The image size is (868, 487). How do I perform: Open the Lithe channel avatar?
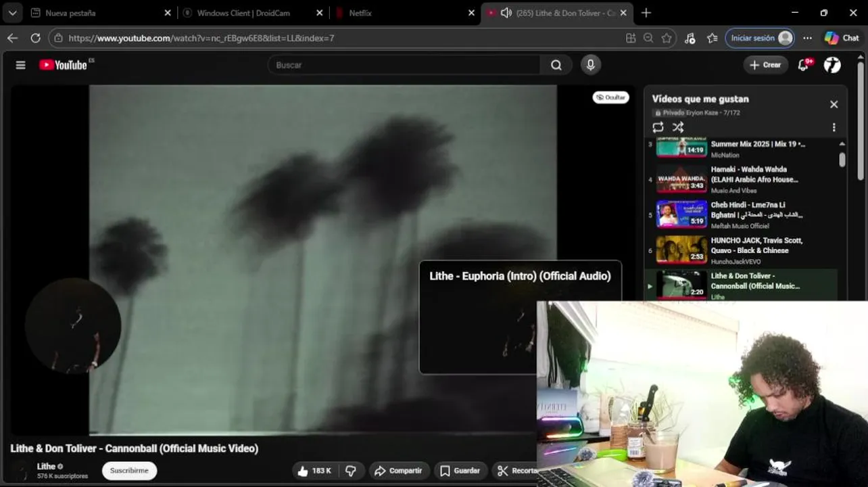pos(22,471)
